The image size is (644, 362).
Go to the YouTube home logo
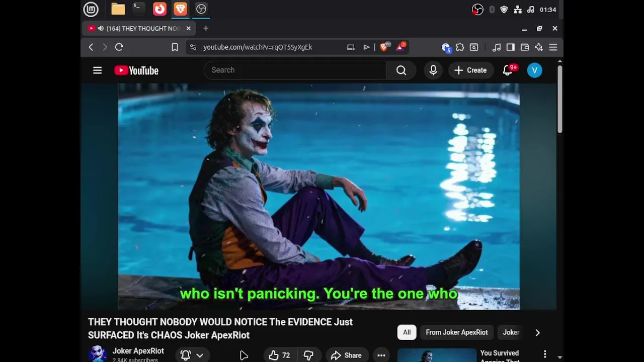[136, 70]
